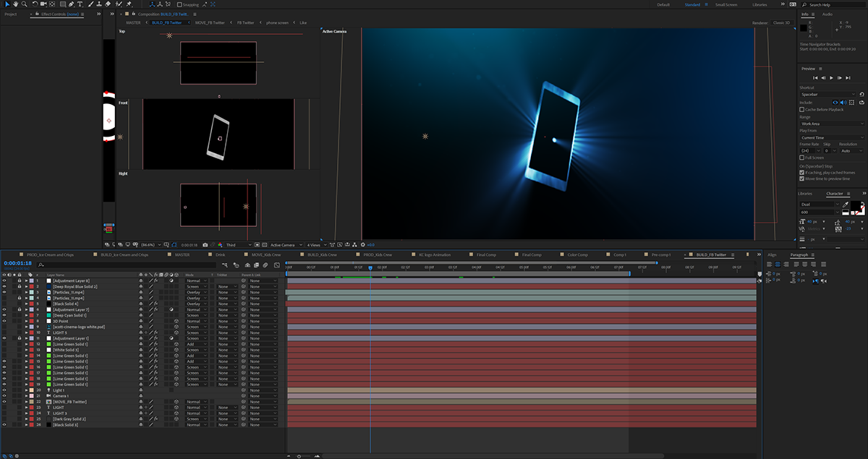Select the Brush tool
Screen dimensions: 868x459
coord(91,4)
